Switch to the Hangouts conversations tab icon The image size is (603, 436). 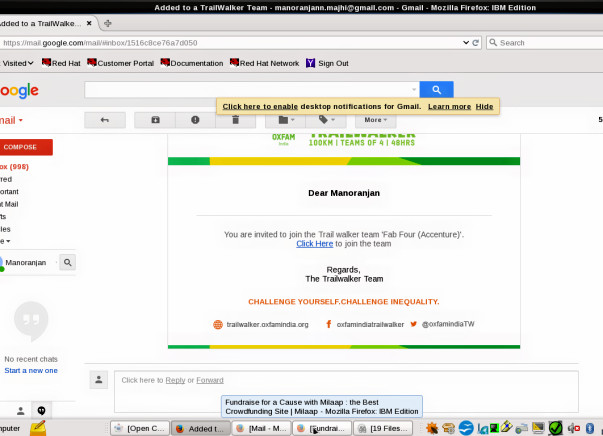41,411
